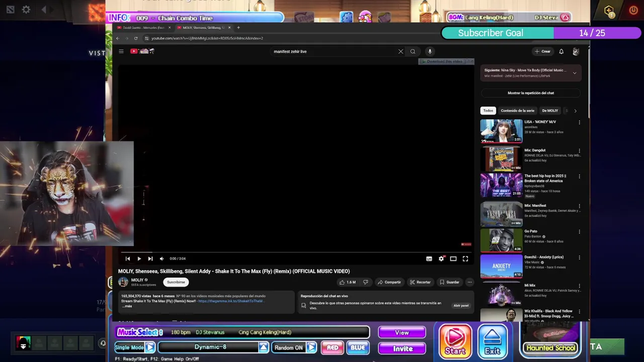Viewport: 644px width, 362px height.
Task: Subscribe with the Suscribirse button
Action: tap(176, 282)
